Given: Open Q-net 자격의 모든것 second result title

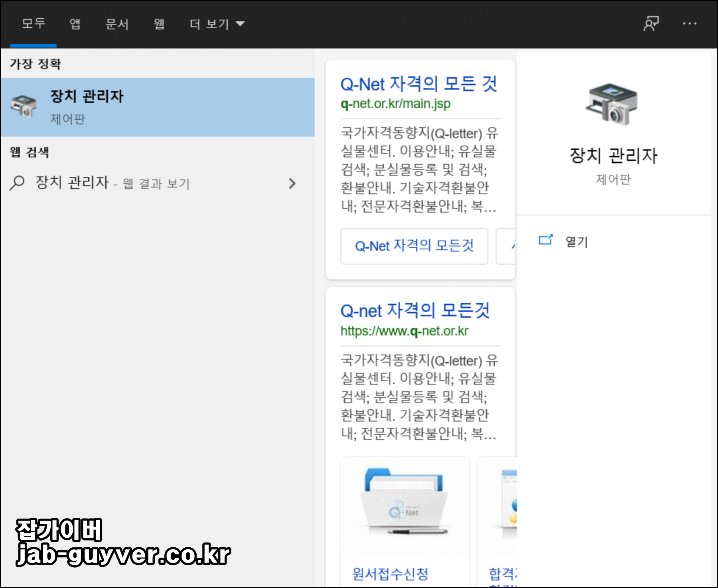Looking at the screenshot, I should pos(415,311).
